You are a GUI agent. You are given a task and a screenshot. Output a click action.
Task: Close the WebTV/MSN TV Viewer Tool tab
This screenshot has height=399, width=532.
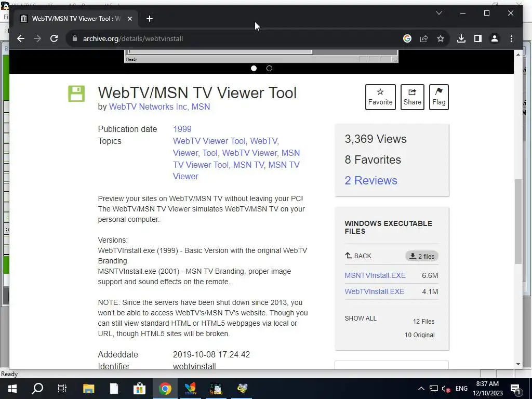pyautogui.click(x=129, y=19)
